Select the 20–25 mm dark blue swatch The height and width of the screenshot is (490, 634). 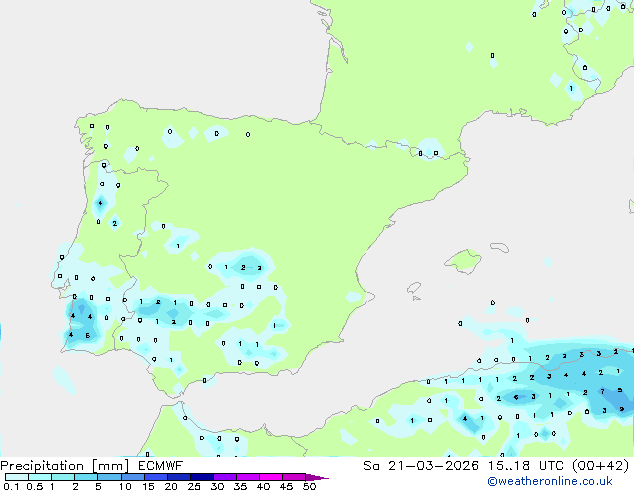(178, 477)
